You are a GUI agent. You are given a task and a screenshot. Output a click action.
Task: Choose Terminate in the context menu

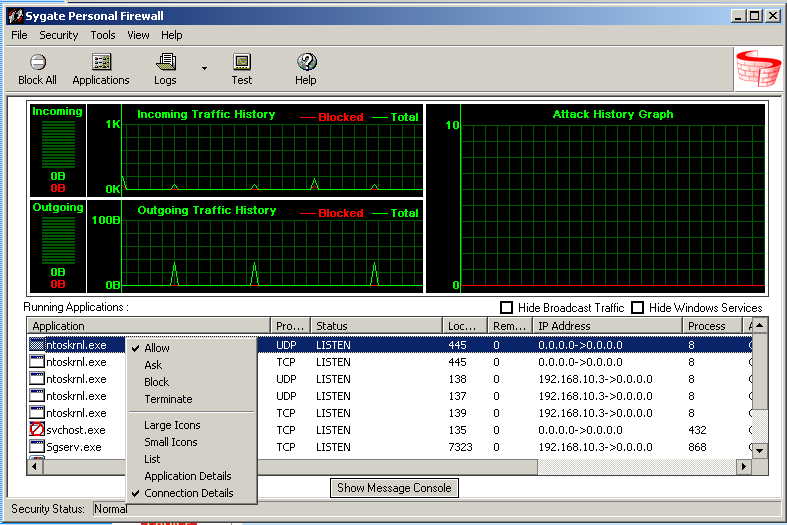[191, 399]
